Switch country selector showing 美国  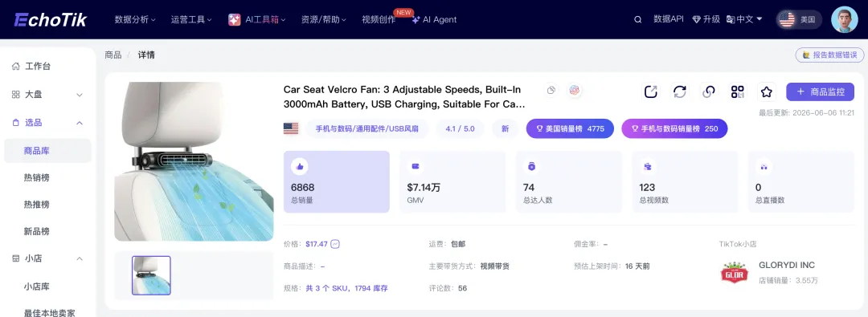pyautogui.click(x=799, y=19)
